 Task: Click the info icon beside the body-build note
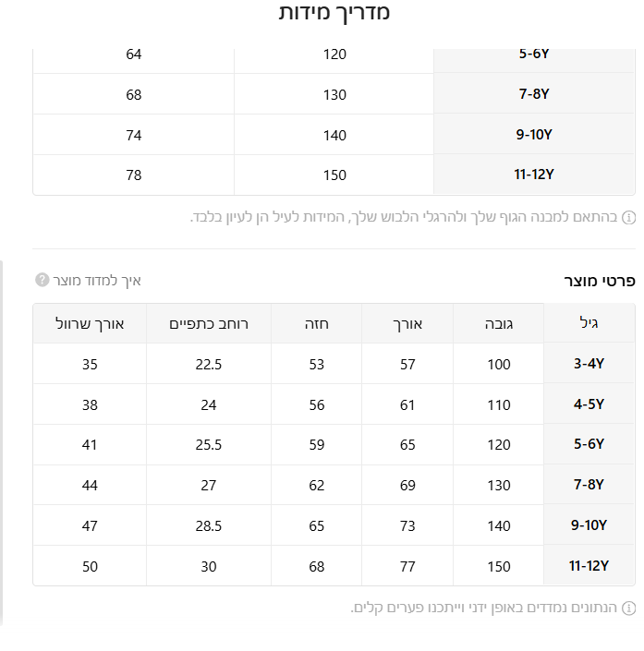pyautogui.click(x=628, y=218)
